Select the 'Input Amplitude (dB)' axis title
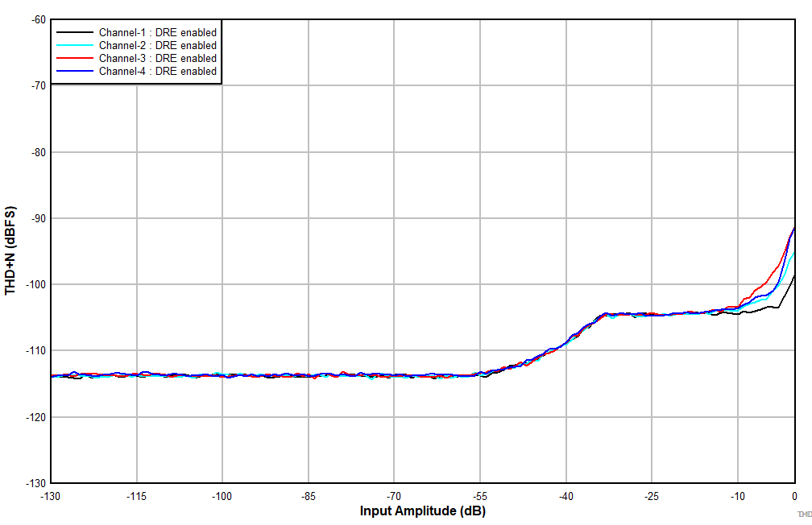 [422, 510]
